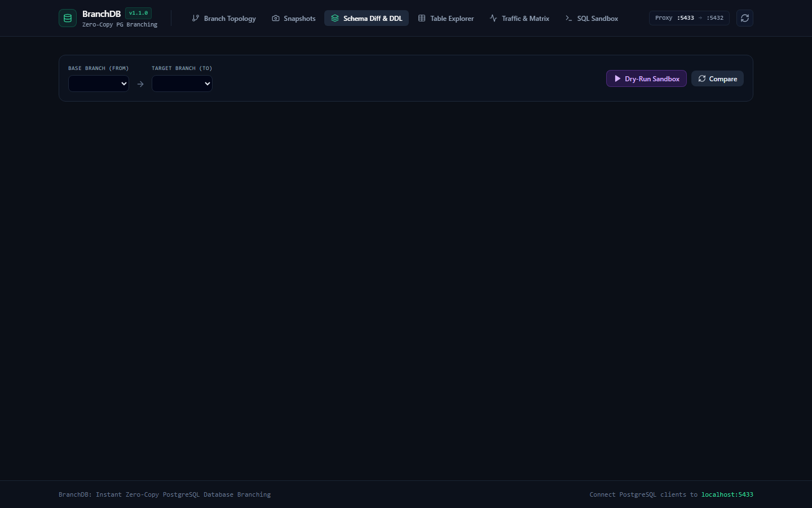Click localhost:5433 in the footer
The width and height of the screenshot is (812, 508).
click(727, 494)
